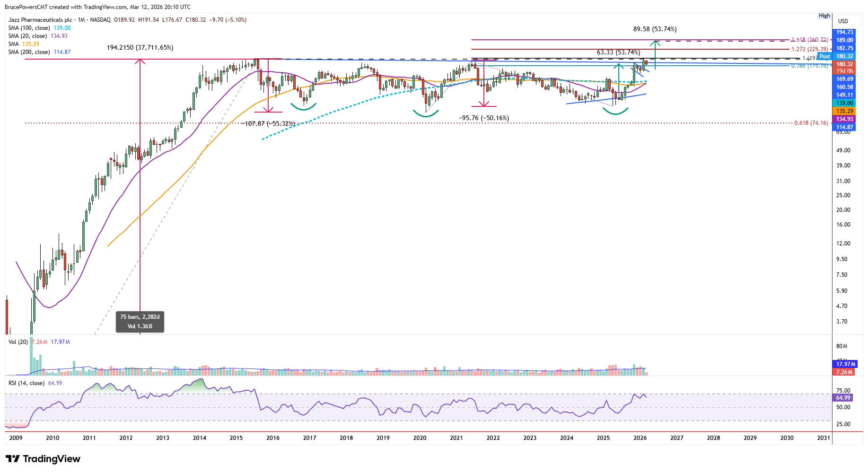The image size is (868, 473).
Task: Click the 2018 year on time axis
Action: tap(346, 438)
